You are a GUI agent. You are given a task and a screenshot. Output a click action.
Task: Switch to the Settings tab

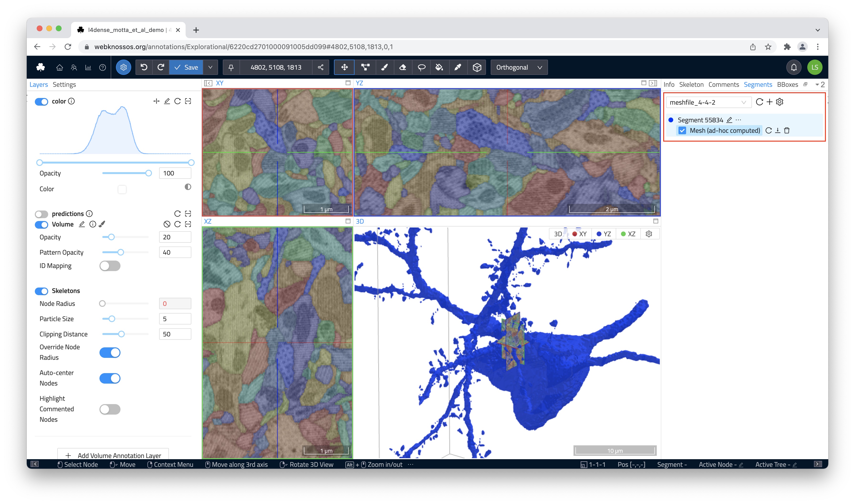(64, 85)
